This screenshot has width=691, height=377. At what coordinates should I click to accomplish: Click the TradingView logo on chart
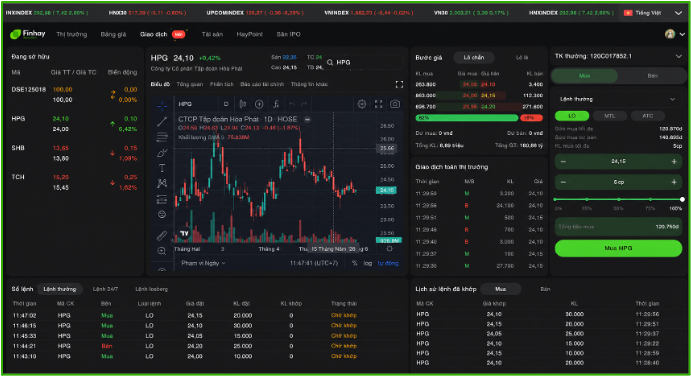coord(184,233)
